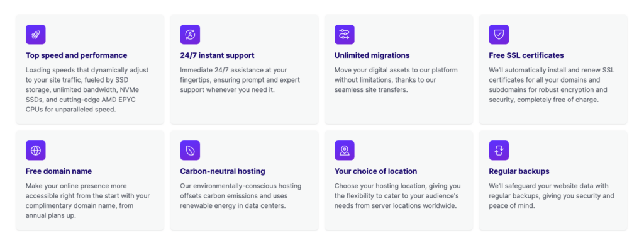Select the 24/7 support headset icon
The height and width of the screenshot is (240, 644).
(190, 35)
